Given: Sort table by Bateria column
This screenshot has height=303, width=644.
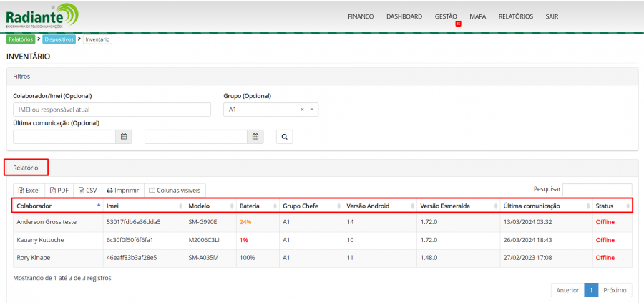Looking at the screenshot, I should coord(255,206).
